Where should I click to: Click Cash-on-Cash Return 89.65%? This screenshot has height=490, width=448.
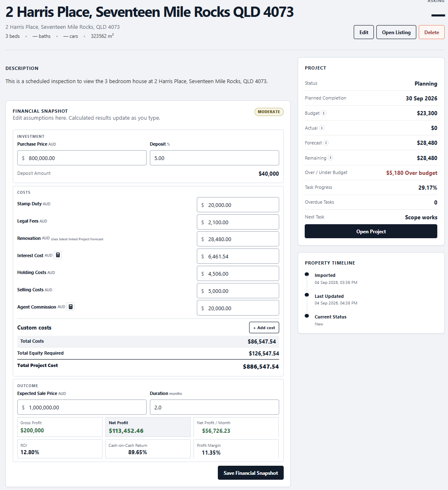click(138, 452)
